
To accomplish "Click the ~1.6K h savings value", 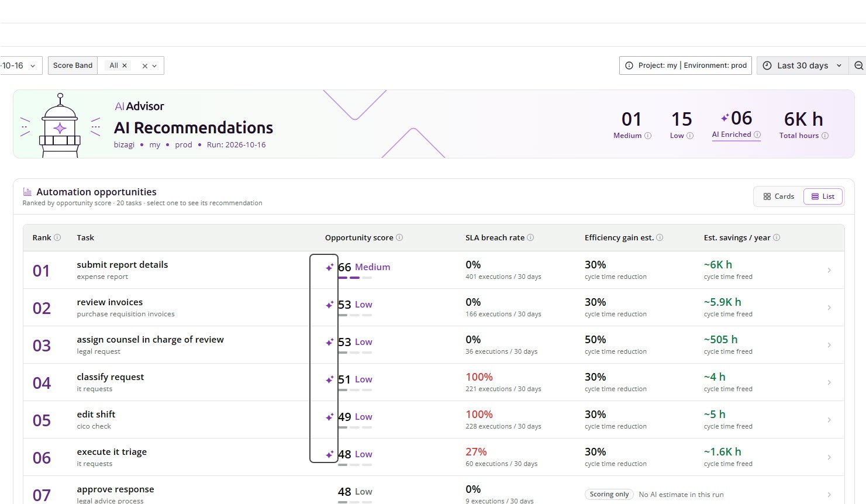I will point(723,452).
